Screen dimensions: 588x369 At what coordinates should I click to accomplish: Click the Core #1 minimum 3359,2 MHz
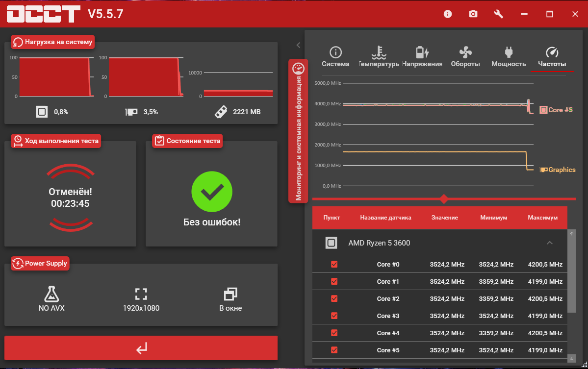coord(496,282)
